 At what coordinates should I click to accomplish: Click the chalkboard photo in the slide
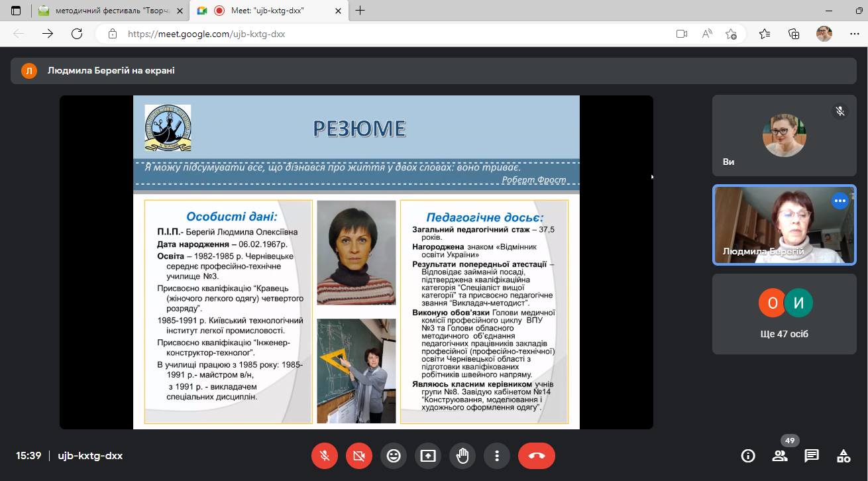[356, 370]
